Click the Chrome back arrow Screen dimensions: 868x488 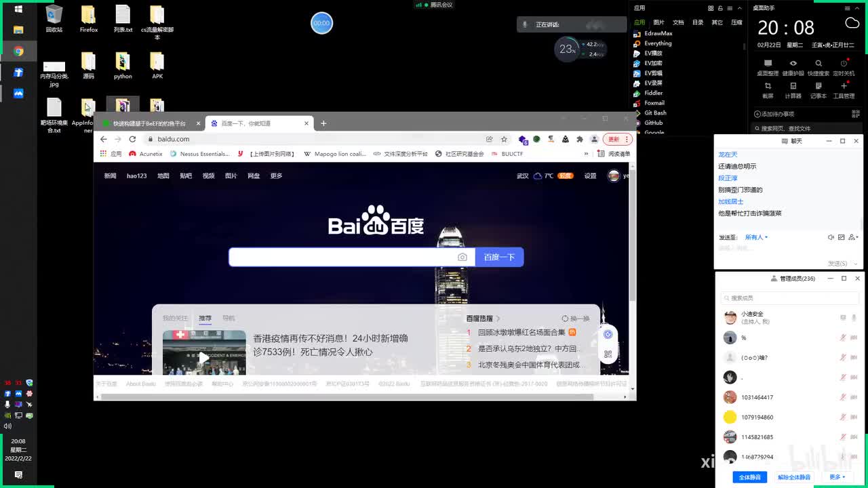point(103,139)
